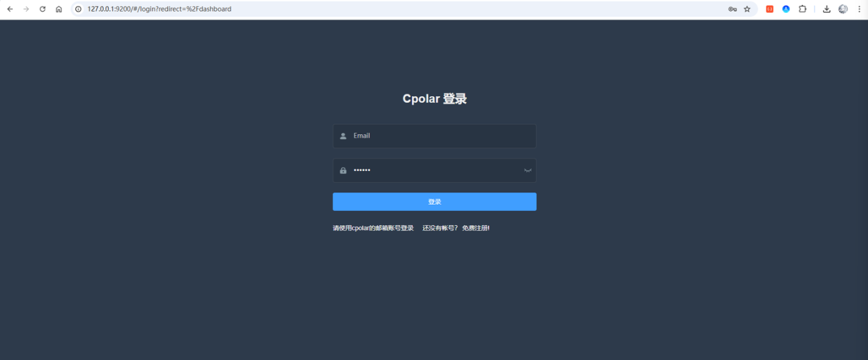Show browser downloads
Viewport: 868px width, 360px height.
(827, 9)
